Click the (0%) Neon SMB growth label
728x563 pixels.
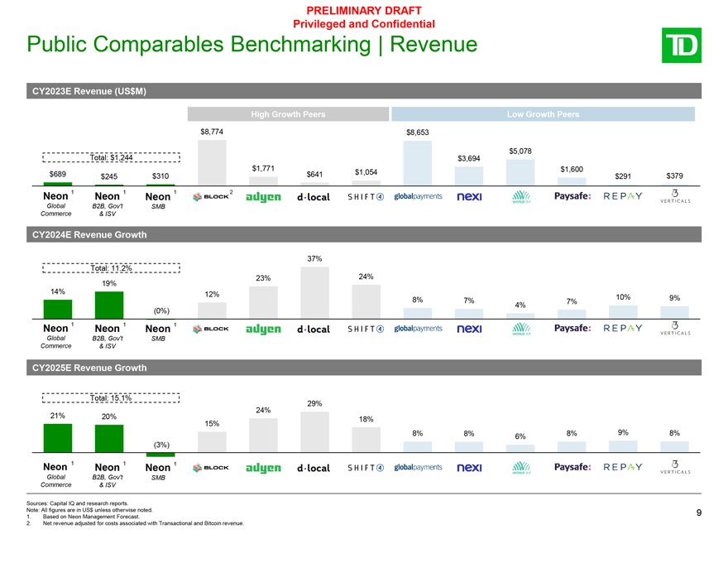(161, 310)
